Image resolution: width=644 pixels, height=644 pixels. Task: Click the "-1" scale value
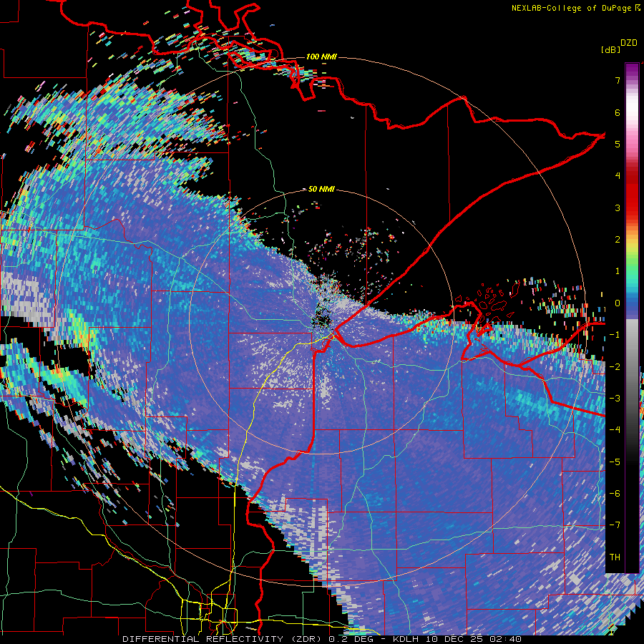615,335
